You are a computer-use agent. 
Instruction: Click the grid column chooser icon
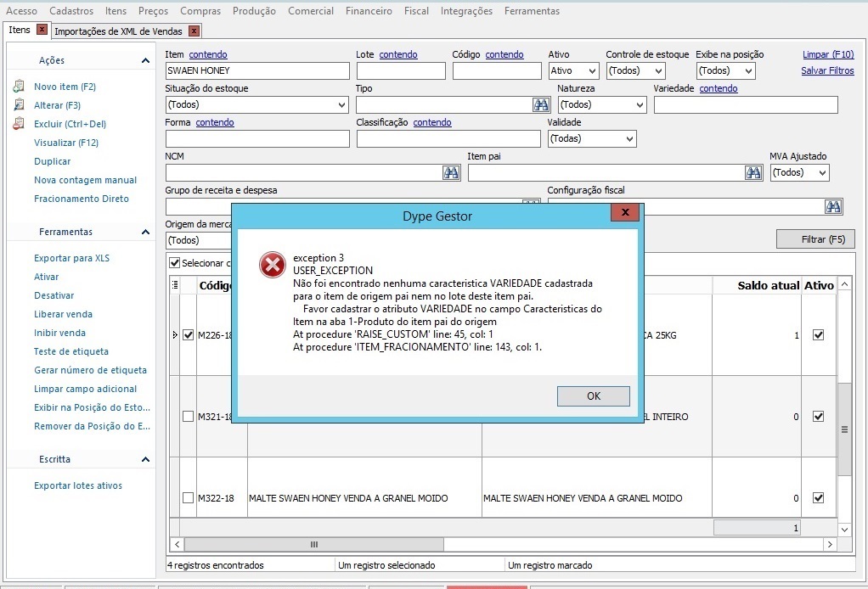click(175, 285)
